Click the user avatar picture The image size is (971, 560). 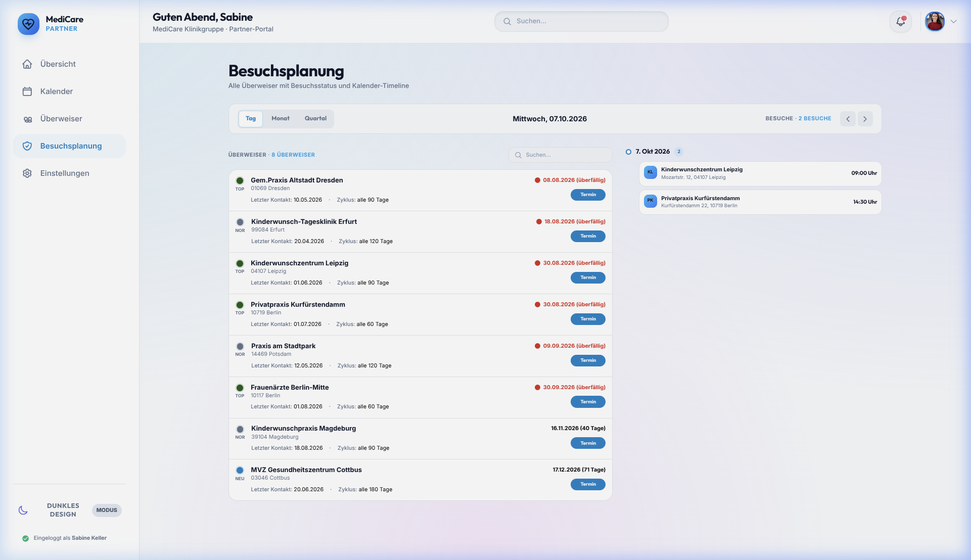(x=935, y=21)
